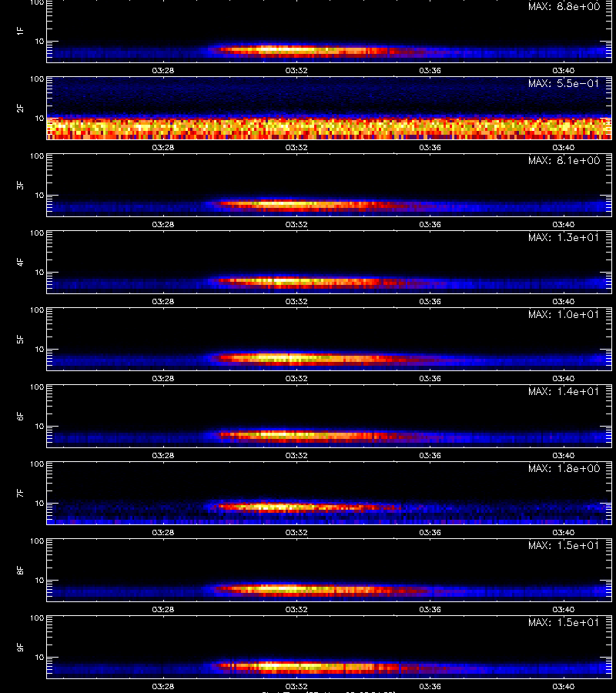Click the 'MAX: 5.5e-01' label in panel 2F
Viewport: 616px width, 693px height.
click(564, 83)
